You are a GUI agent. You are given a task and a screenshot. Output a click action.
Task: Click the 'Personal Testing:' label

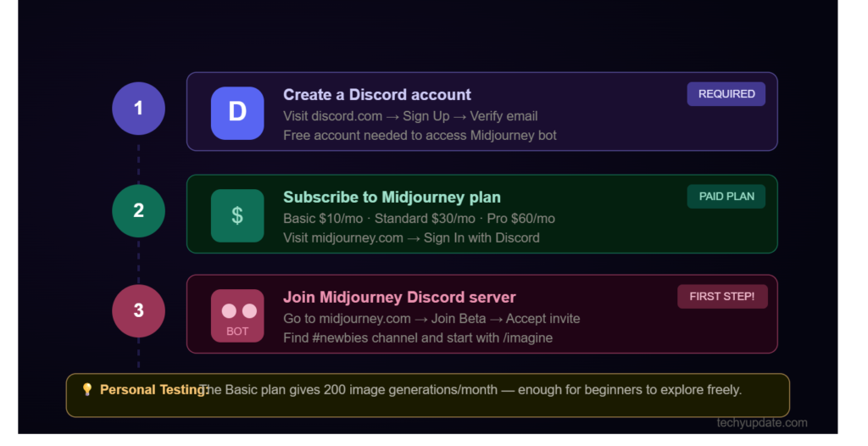click(x=153, y=390)
